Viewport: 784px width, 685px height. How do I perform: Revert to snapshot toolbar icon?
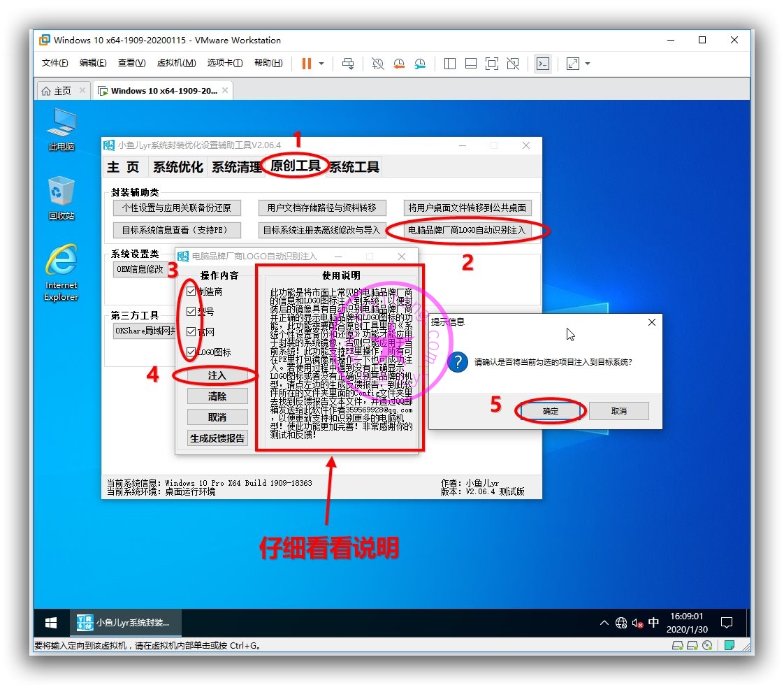point(399,64)
